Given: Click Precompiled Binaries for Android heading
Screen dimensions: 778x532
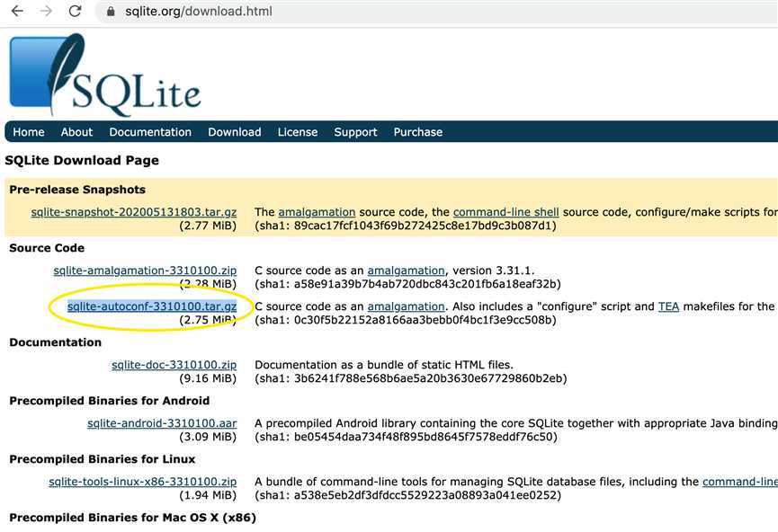Looking at the screenshot, I should point(110,401).
